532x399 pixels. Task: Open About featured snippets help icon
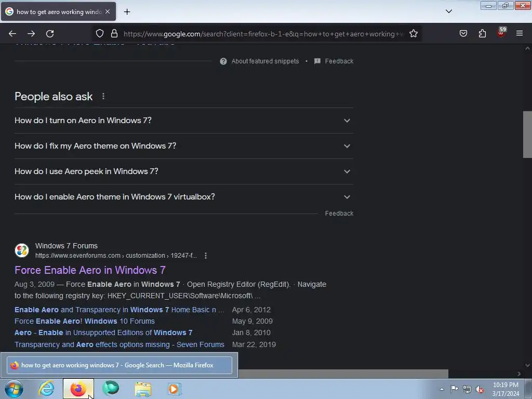pos(223,61)
